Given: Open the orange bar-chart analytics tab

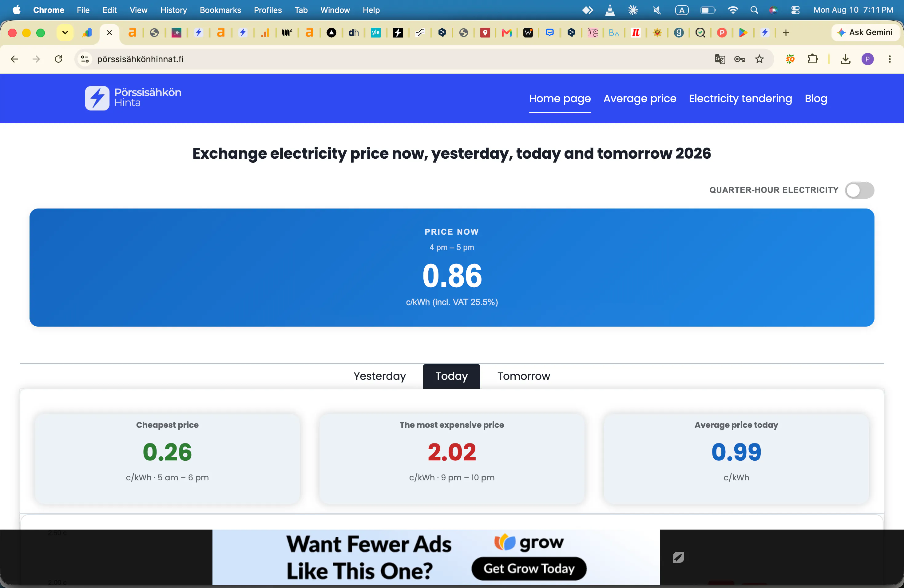Looking at the screenshot, I should pyautogui.click(x=265, y=33).
